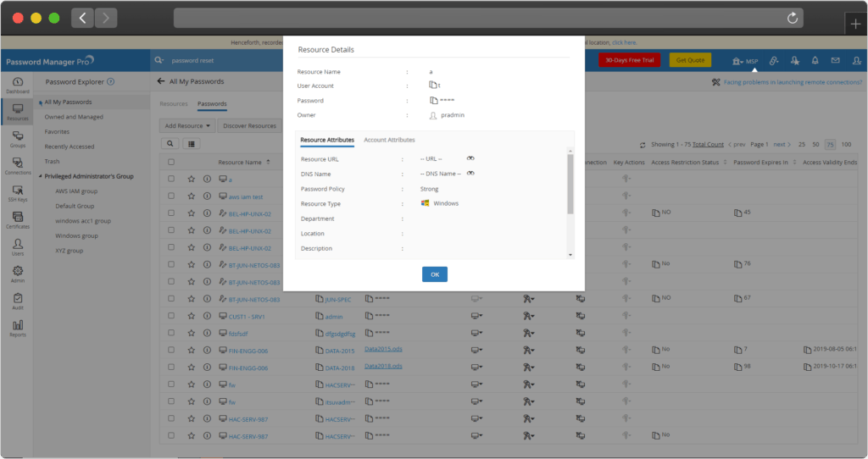This screenshot has width=868, height=459.
Task: Click the 30-Days Free Trial button
Action: point(630,60)
